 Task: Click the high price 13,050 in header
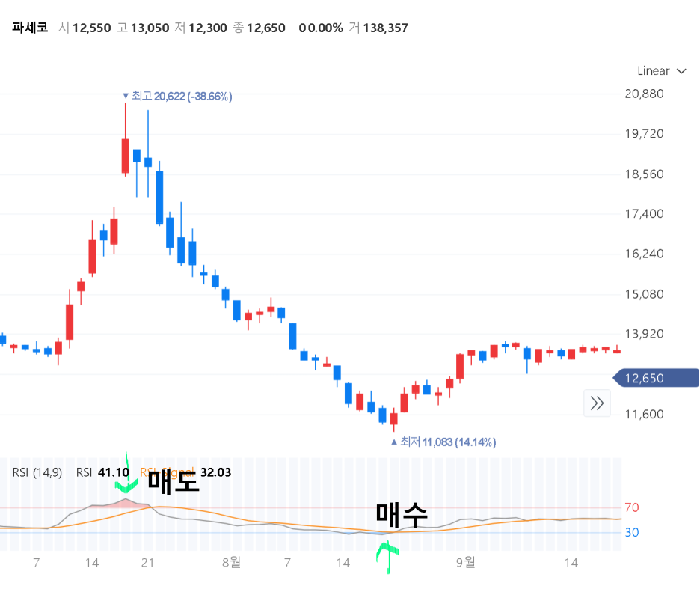pyautogui.click(x=150, y=28)
